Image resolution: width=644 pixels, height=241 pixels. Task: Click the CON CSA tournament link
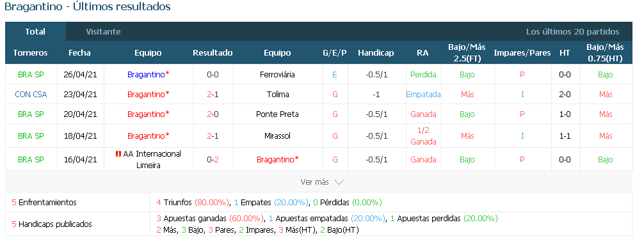coord(31,94)
